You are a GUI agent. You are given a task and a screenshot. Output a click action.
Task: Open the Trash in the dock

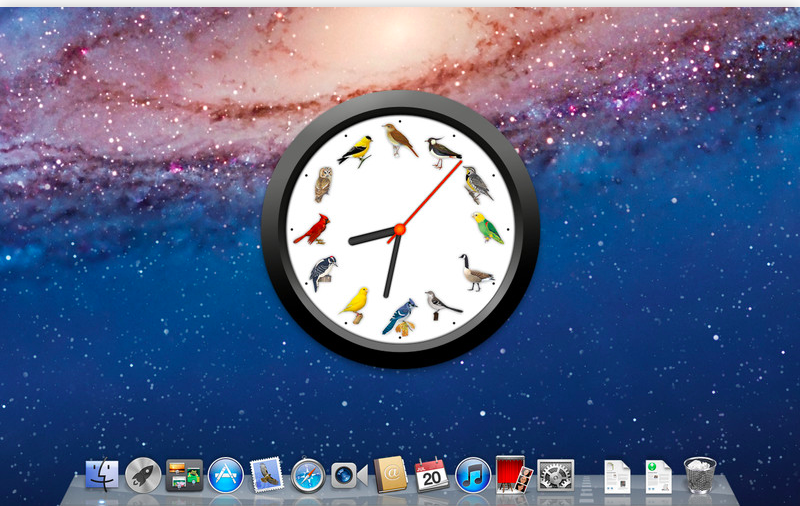click(700, 475)
